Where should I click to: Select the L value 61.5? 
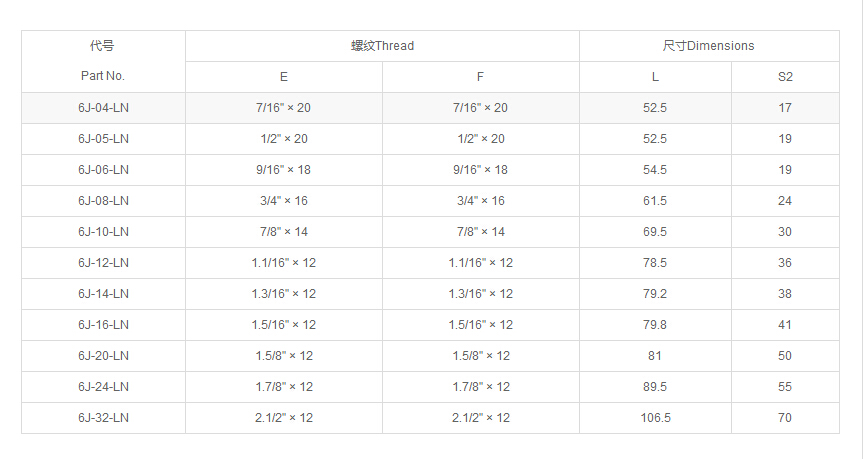click(x=655, y=201)
